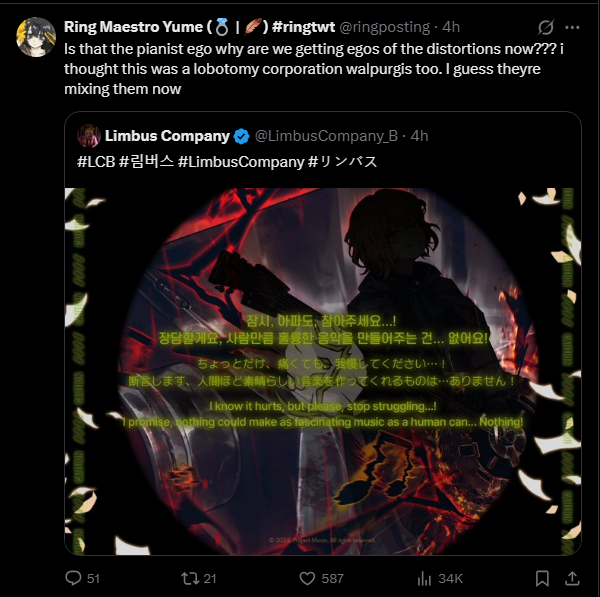Open the quoted post's artwork image
This screenshot has height=597, width=600.
323,371
